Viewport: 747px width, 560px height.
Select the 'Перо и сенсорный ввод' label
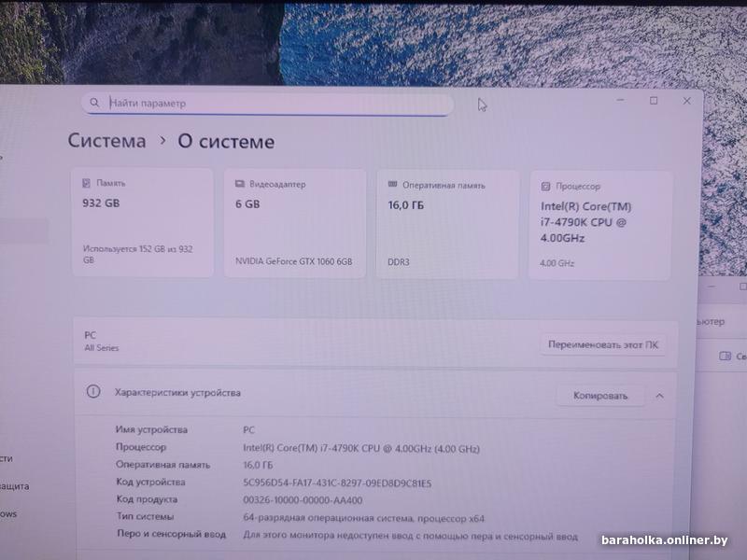coord(172,534)
